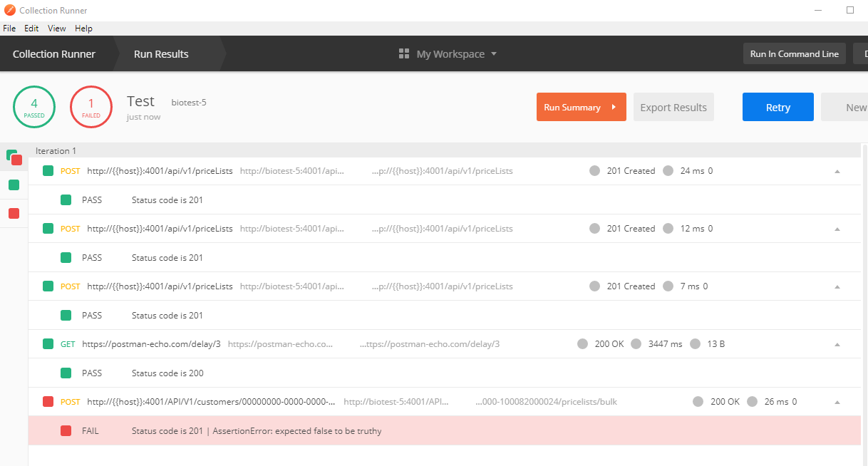
Task: Click Run In Command Line button
Action: click(x=795, y=54)
